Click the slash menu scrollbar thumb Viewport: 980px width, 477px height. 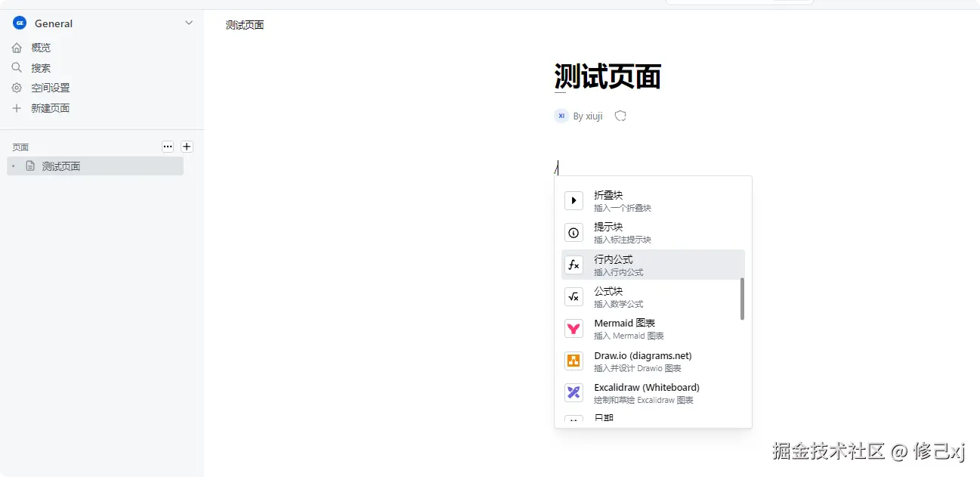(x=742, y=299)
